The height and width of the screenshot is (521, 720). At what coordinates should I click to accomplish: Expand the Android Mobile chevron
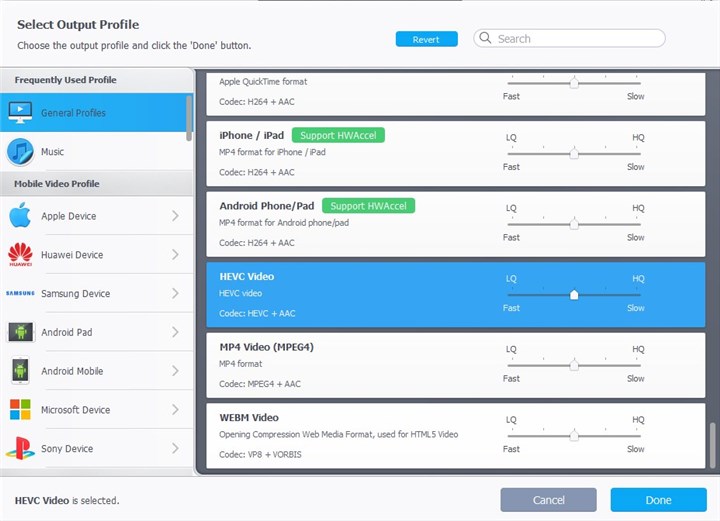[175, 371]
